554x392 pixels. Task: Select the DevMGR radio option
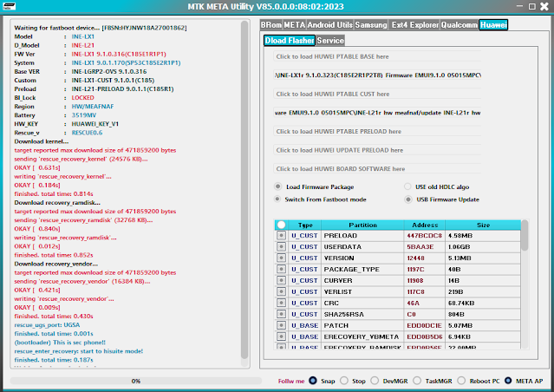375,381
